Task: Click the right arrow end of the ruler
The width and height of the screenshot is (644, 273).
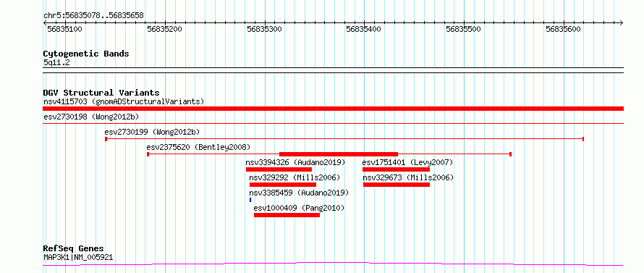Action: tap(621, 23)
